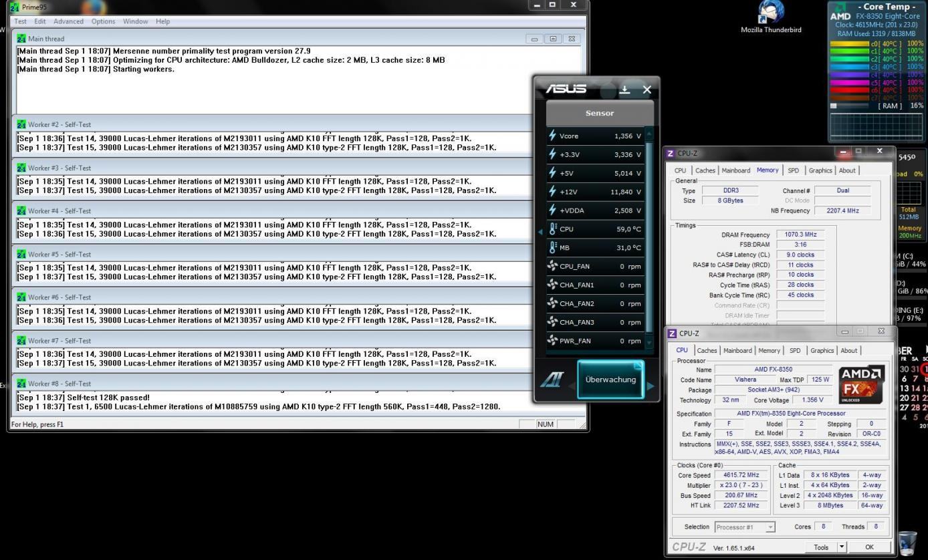The image size is (928, 560).
Task: Click the lightning icon beside Vcore
Action: point(552,136)
